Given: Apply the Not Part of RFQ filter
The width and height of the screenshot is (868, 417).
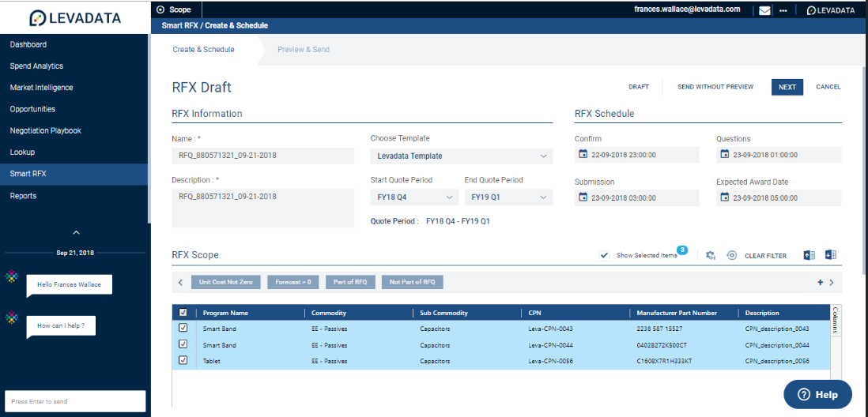Looking at the screenshot, I should (x=413, y=282).
